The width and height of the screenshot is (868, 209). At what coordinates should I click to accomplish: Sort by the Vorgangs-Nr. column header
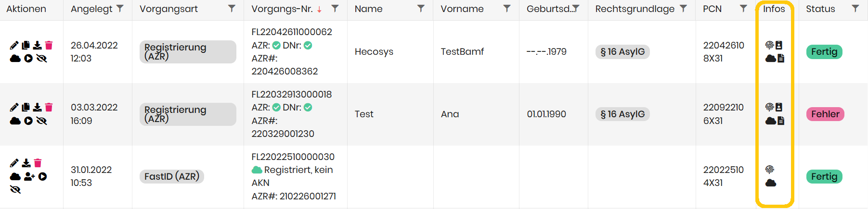click(x=282, y=9)
